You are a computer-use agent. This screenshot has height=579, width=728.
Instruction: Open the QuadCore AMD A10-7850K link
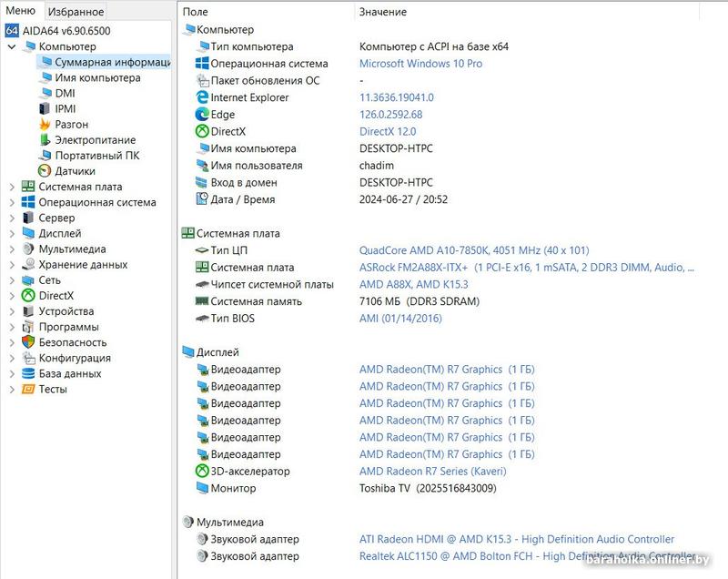tap(474, 250)
